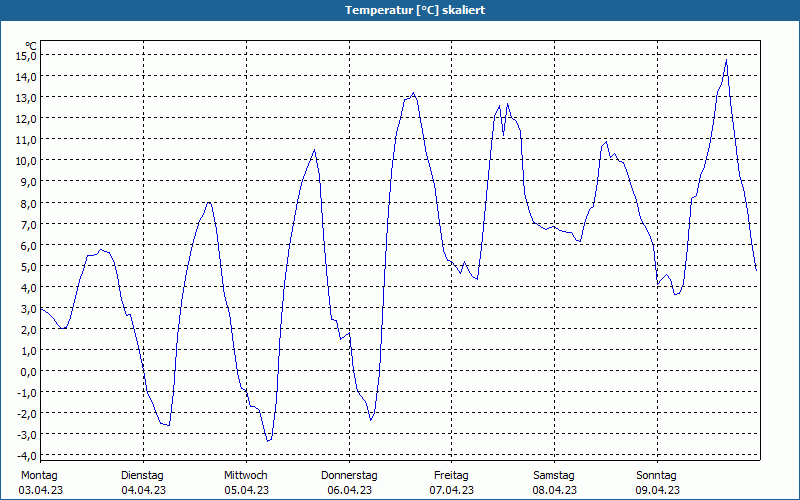
Task: Click the Montag day label
Action: 39,475
